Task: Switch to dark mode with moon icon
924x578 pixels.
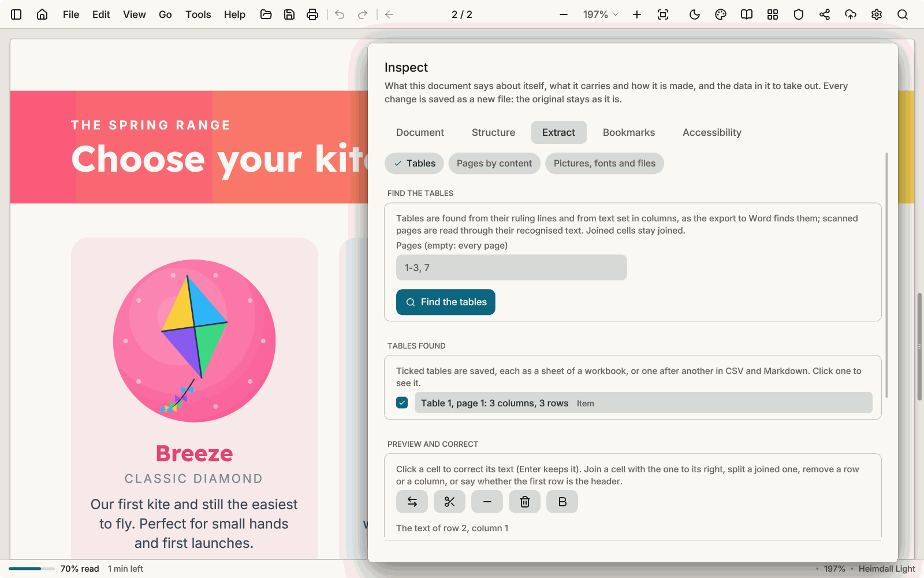Action: point(695,14)
